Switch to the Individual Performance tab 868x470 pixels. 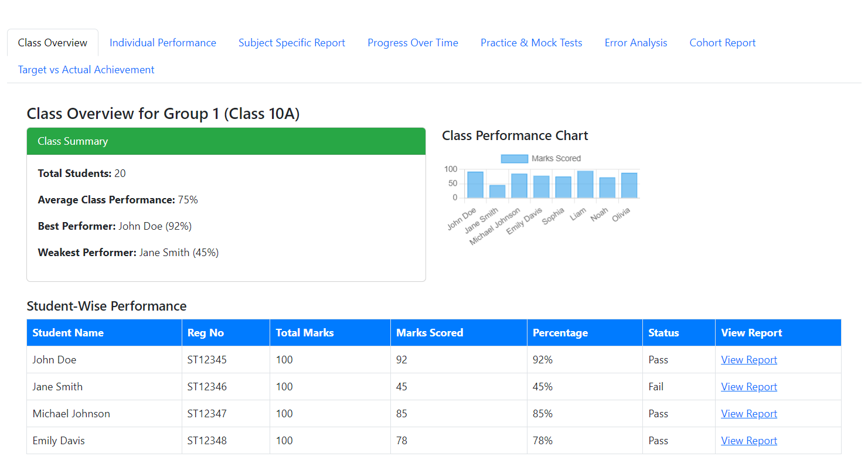162,42
